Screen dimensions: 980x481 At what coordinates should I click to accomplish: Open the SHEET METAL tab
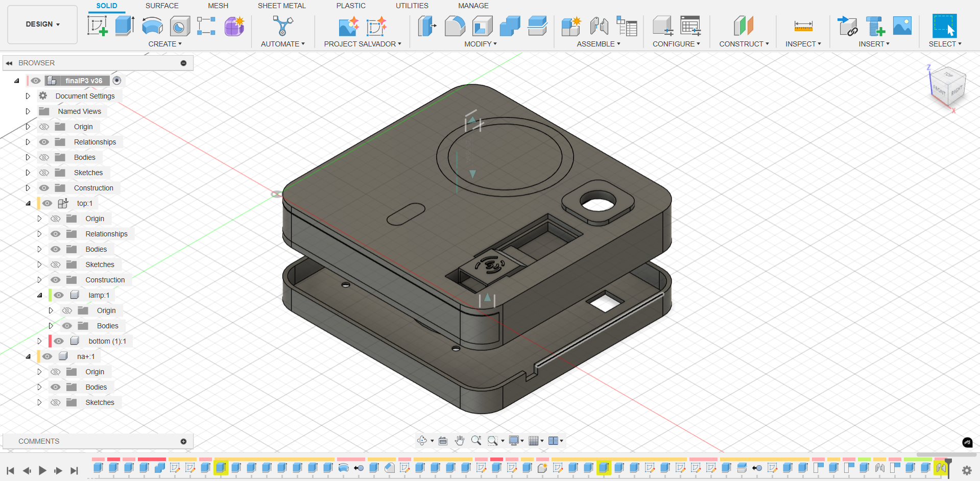pyautogui.click(x=282, y=6)
